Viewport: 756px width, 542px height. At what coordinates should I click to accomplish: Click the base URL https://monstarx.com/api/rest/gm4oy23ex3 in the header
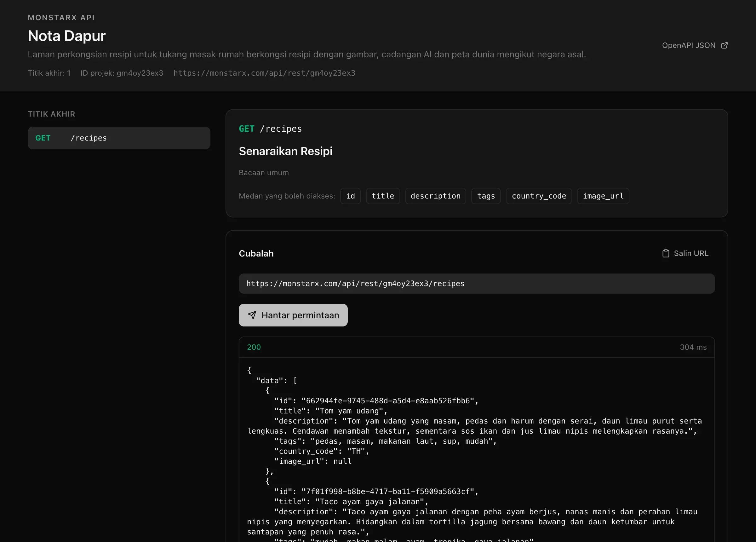264,73
